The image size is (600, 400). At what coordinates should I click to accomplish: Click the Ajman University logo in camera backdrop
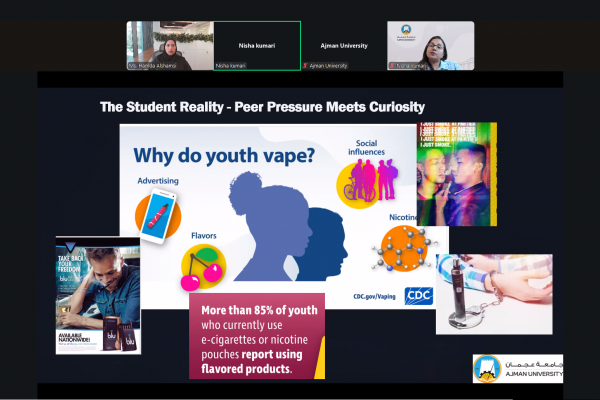(406, 32)
